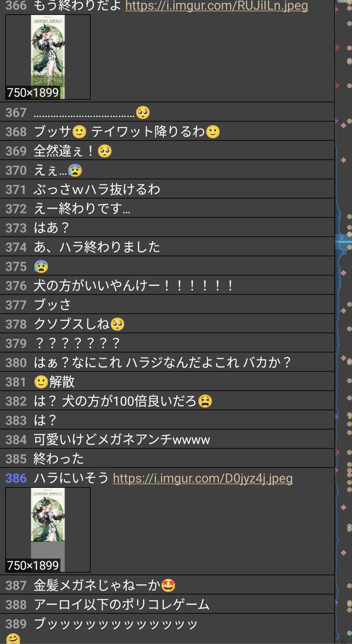This screenshot has height=644, width=352.
Task: Select text クソブスしね in post 378
Action: click(72, 325)
